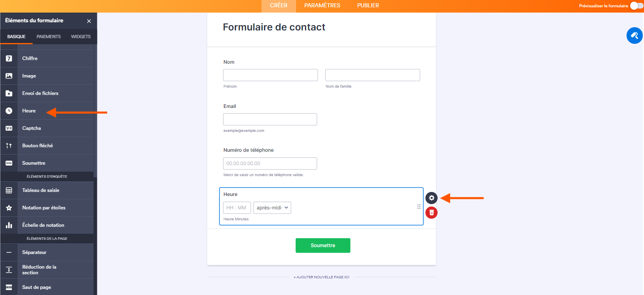Open the PAIEMENTS tab
Viewport: 644px width, 295px height.
tap(49, 37)
